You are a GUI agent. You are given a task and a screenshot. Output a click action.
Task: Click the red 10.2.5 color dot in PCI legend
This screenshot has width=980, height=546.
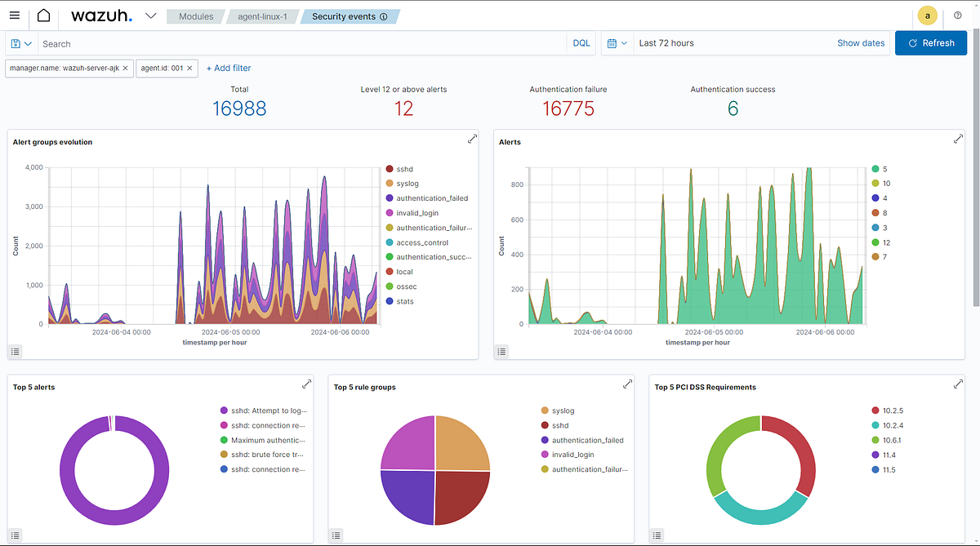coord(873,410)
